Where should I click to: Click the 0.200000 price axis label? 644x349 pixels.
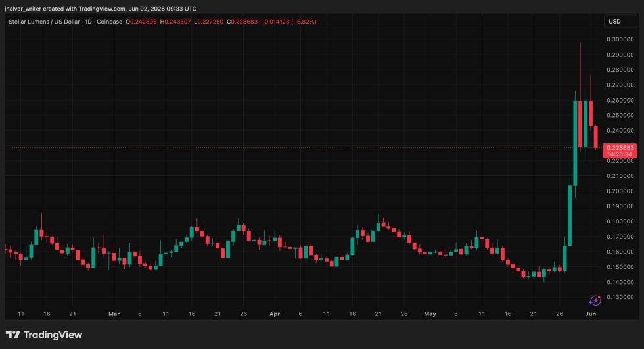pos(620,191)
